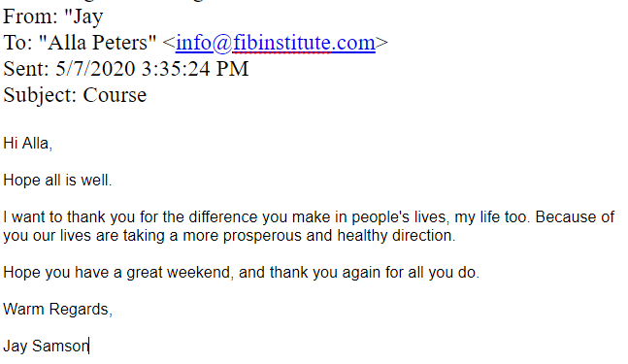Click on "Alla Peters" recipient name
The image size is (628, 364).
(x=97, y=43)
